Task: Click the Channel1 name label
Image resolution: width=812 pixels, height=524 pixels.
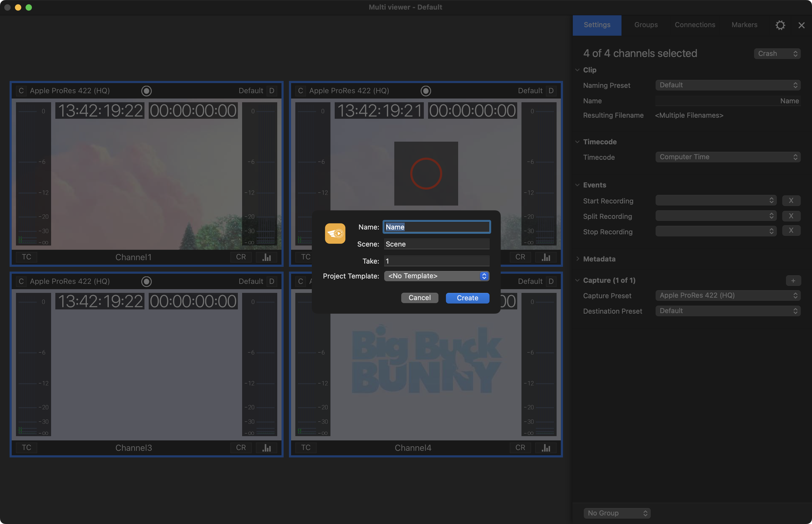Action: point(134,257)
